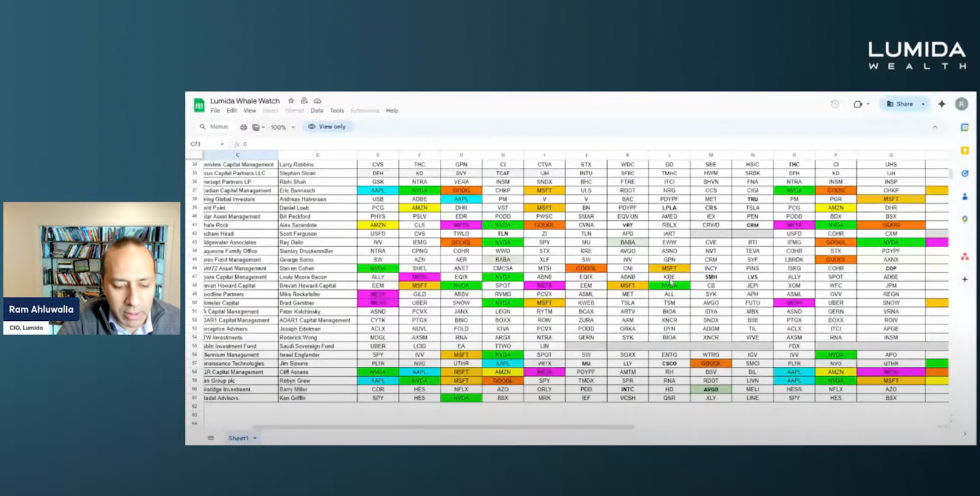Image resolution: width=980 pixels, height=496 pixels.
Task: Collapse the toolbar with the chevron
Action: [x=935, y=127]
